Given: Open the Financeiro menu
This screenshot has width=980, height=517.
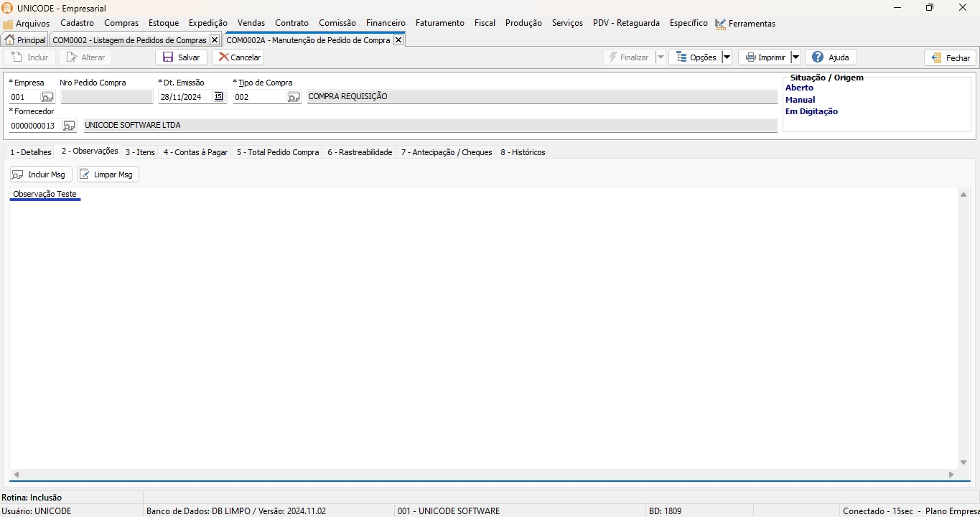Looking at the screenshot, I should click(386, 23).
